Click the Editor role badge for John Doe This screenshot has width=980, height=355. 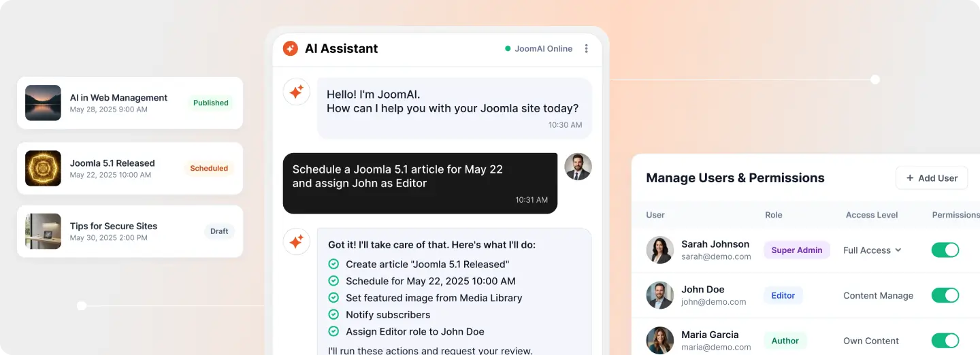coord(783,295)
